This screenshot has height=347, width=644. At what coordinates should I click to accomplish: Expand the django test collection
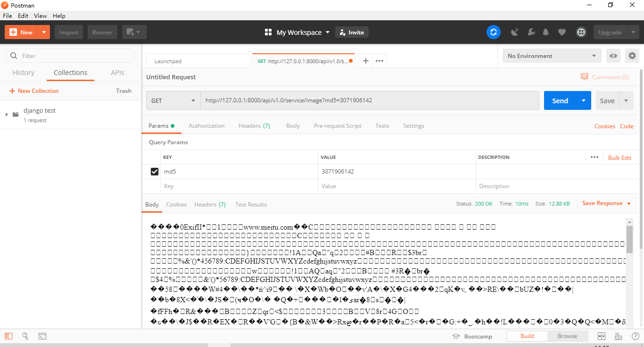click(6, 115)
